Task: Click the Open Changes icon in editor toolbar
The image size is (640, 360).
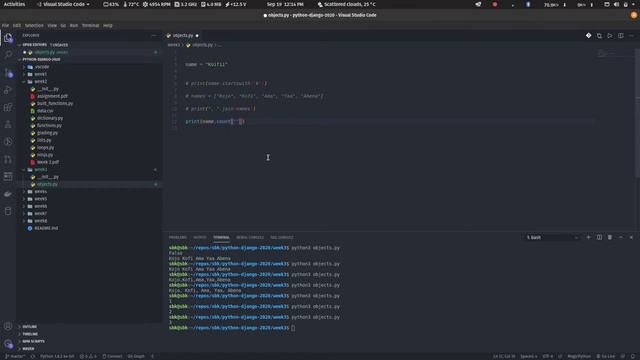Action: [x=599, y=36]
